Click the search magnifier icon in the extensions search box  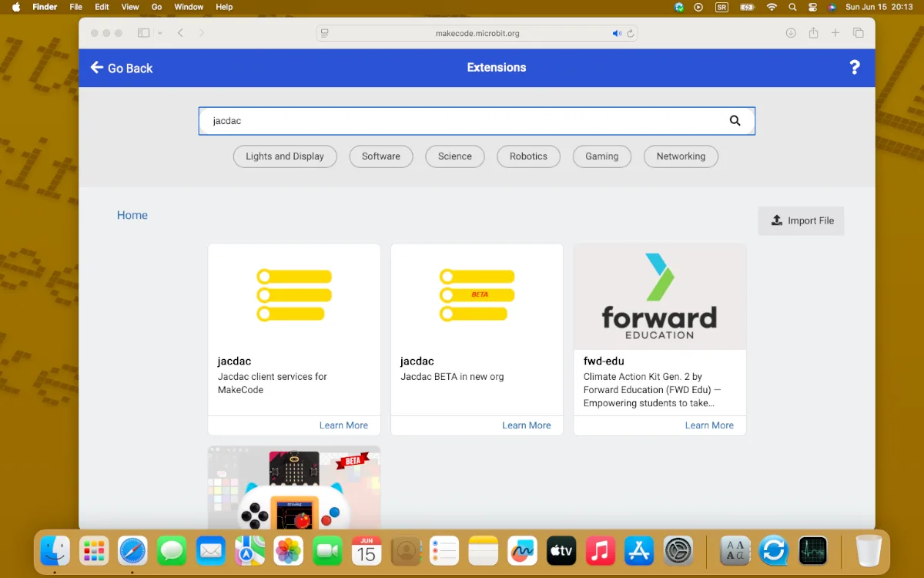click(735, 120)
